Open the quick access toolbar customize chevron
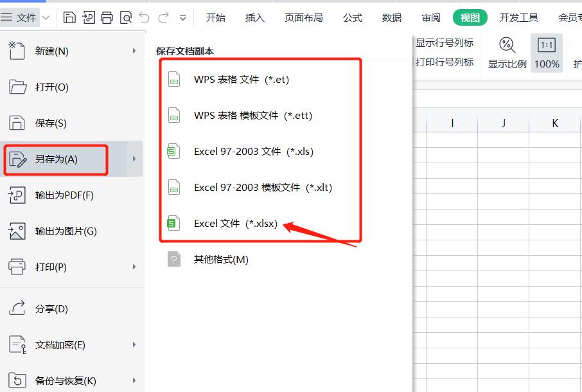582x392 pixels. coord(183,18)
